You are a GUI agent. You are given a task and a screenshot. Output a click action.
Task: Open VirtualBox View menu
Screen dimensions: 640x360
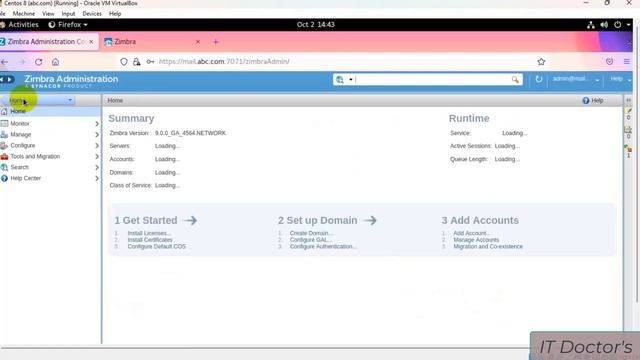pyautogui.click(x=48, y=13)
